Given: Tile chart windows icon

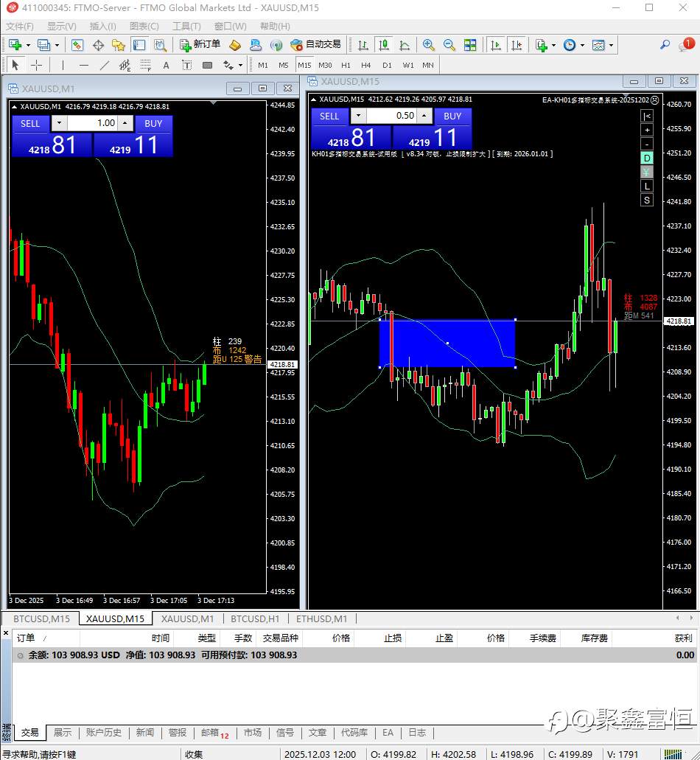Looking at the screenshot, I should [470, 45].
